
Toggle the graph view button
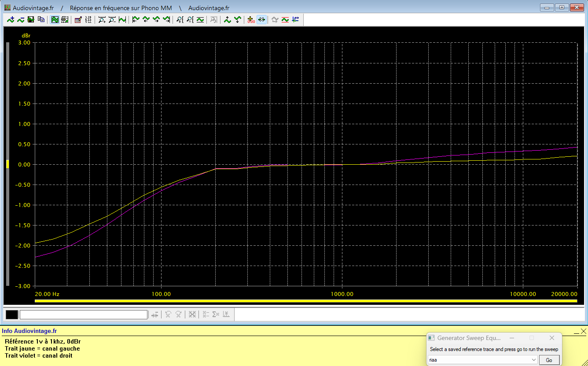(x=55, y=19)
